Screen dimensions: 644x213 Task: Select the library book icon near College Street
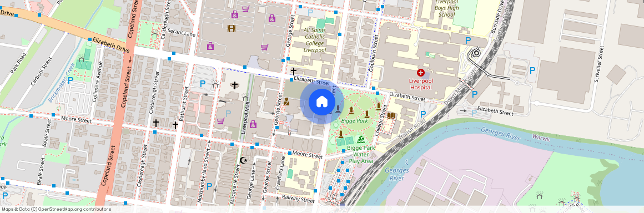(391, 116)
